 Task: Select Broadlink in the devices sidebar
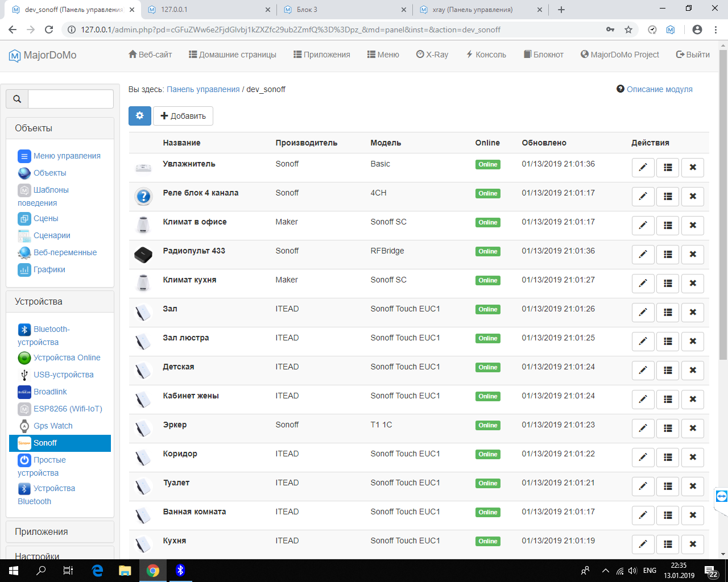point(50,392)
